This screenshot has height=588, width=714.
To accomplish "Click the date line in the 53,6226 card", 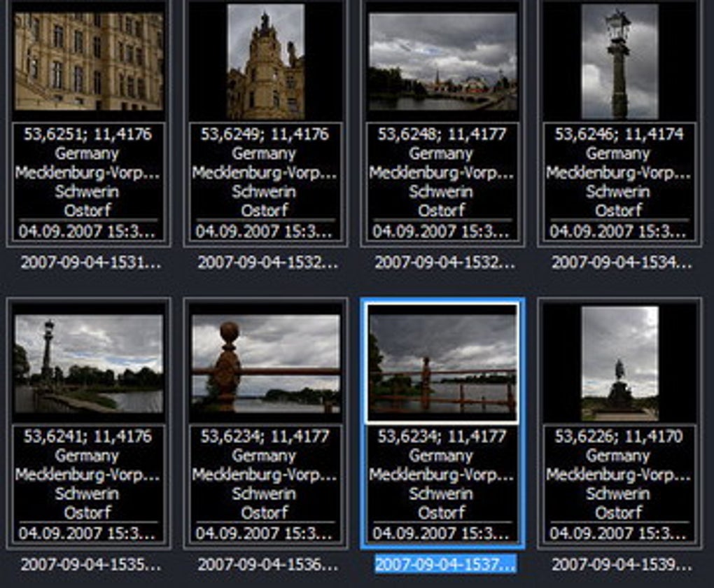I will click(x=617, y=533).
